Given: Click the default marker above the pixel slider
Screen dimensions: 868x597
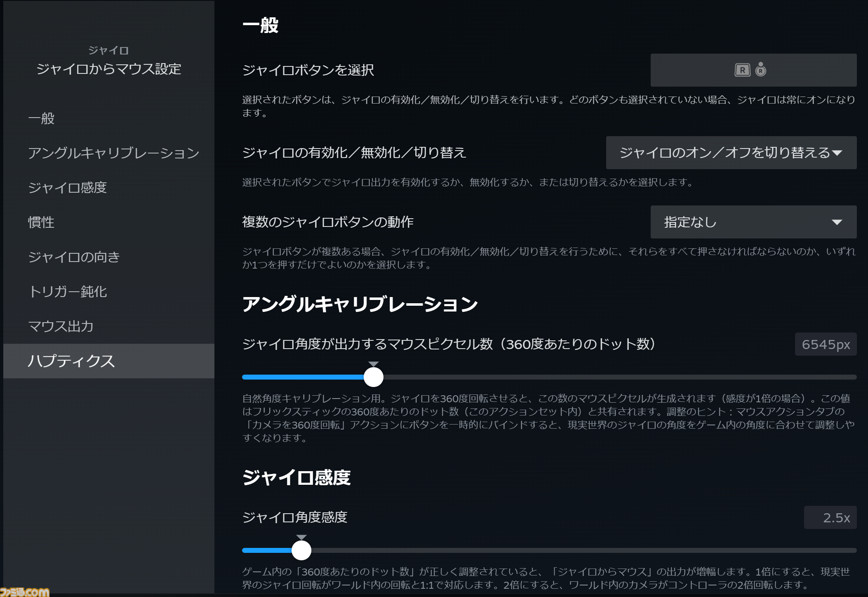Looking at the screenshot, I should 374,364.
